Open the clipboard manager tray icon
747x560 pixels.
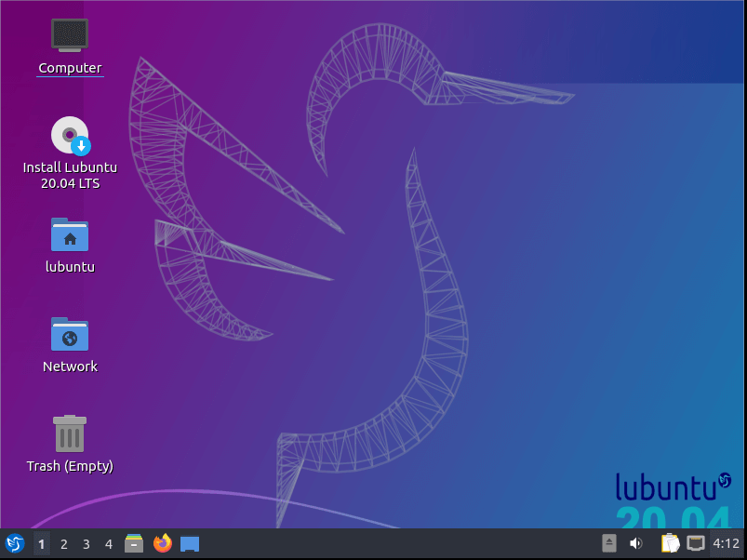[669, 543]
